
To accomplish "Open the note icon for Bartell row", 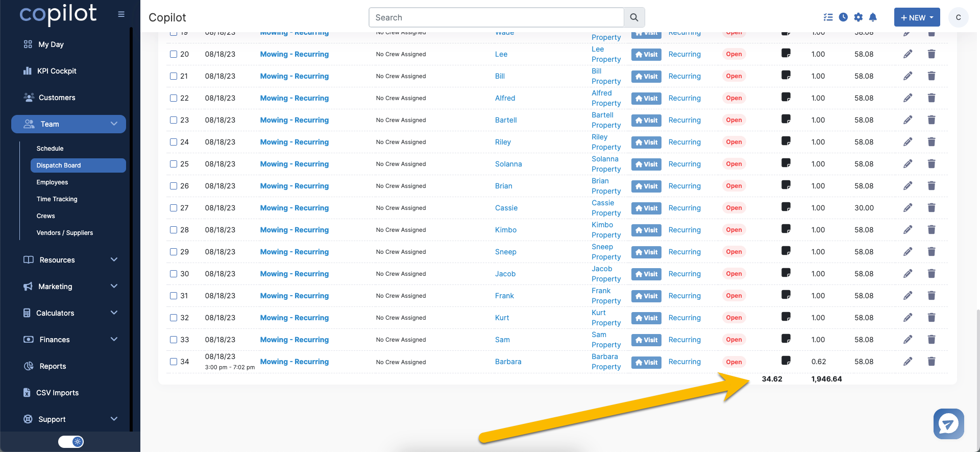I will coord(786,119).
